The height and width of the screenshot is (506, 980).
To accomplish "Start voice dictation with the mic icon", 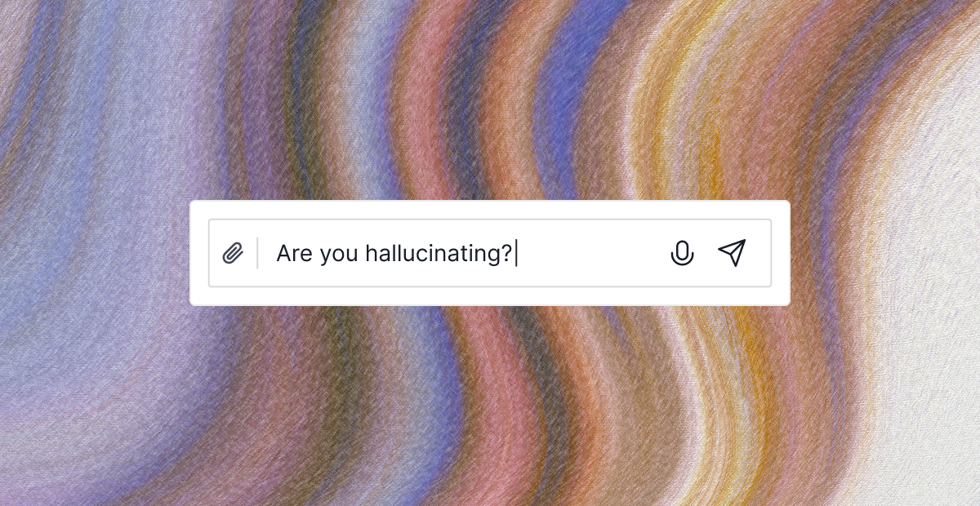I will pyautogui.click(x=682, y=253).
